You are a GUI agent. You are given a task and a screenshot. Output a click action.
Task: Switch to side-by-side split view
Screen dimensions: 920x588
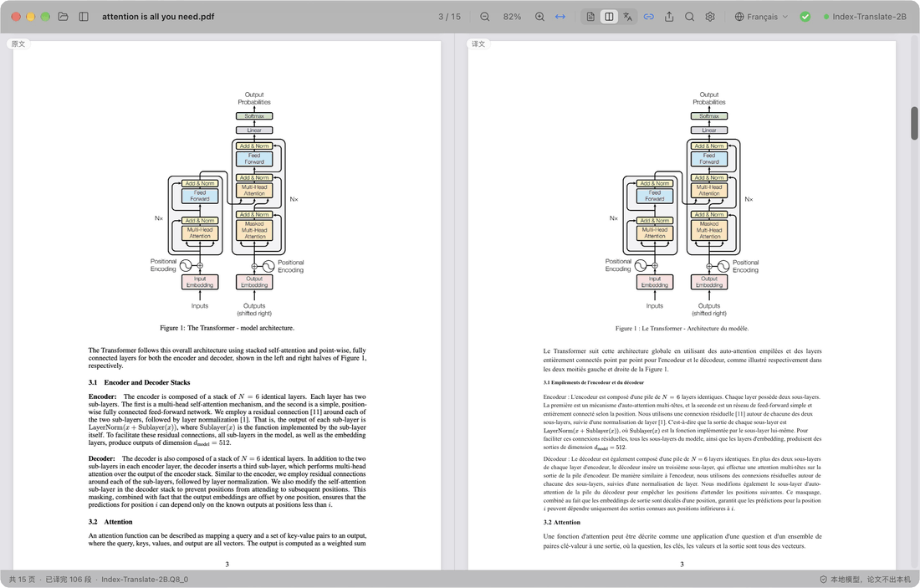point(609,17)
